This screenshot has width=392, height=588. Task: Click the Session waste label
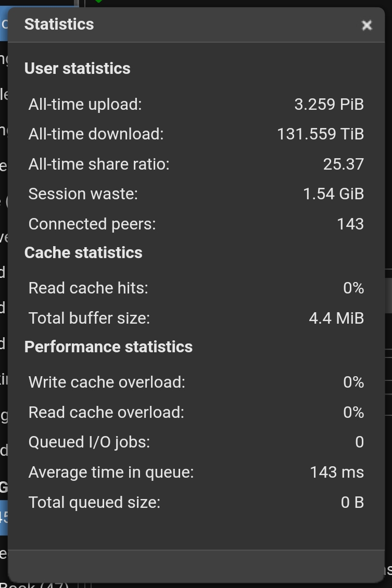(x=83, y=194)
